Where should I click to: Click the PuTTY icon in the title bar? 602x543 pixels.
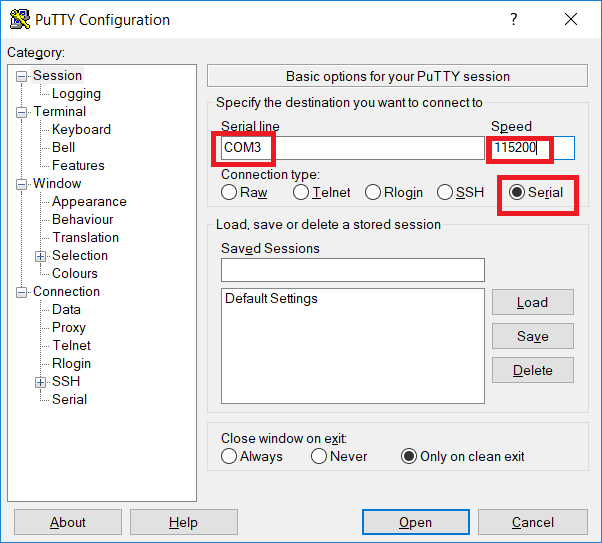click(x=20, y=19)
